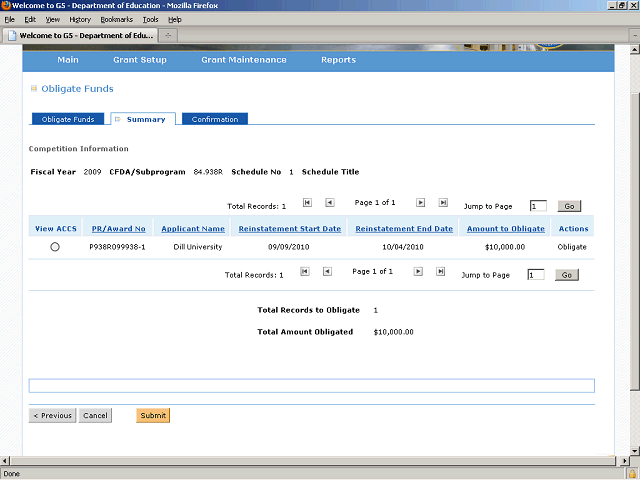
Task: Open a new tab with plus button
Action: [x=168, y=36]
